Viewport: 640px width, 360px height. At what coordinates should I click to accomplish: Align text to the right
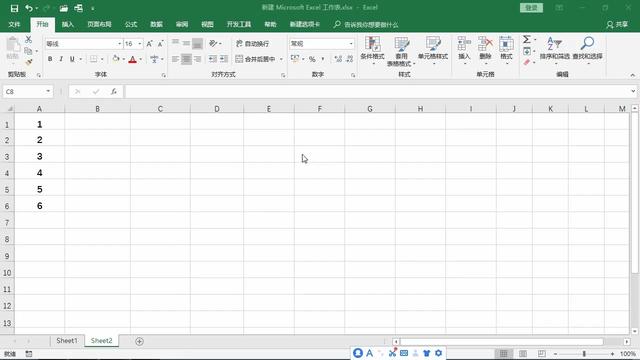point(198,59)
